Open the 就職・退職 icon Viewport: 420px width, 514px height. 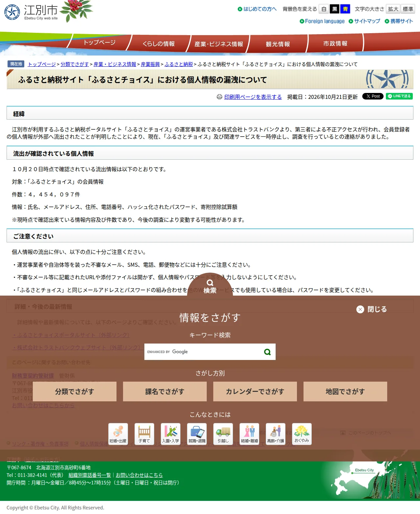pos(197,434)
